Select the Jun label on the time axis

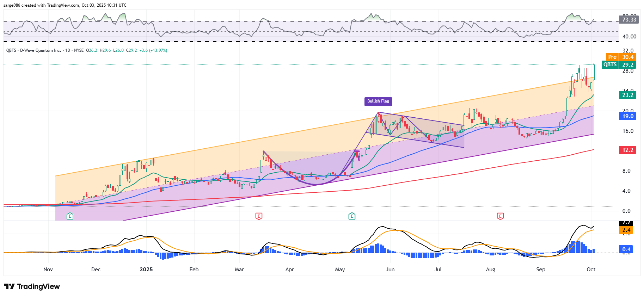[390, 270]
